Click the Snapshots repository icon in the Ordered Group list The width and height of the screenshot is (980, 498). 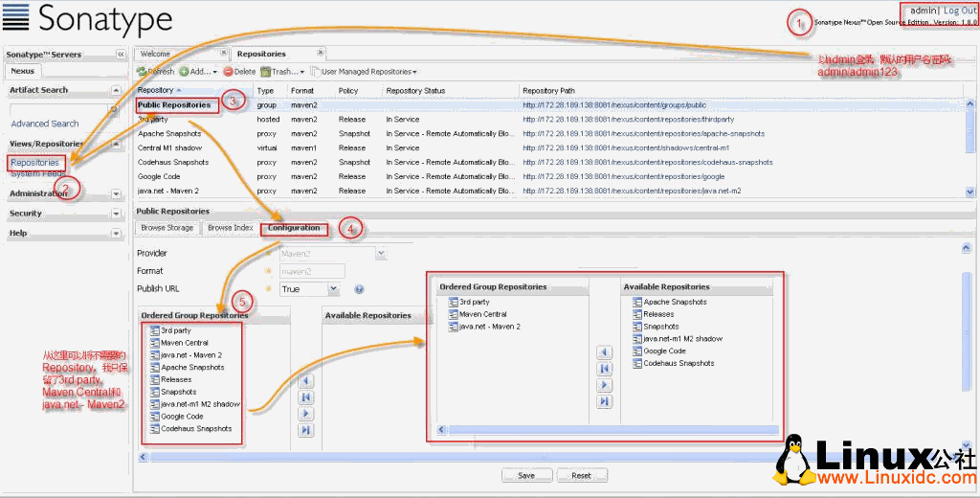[154, 392]
